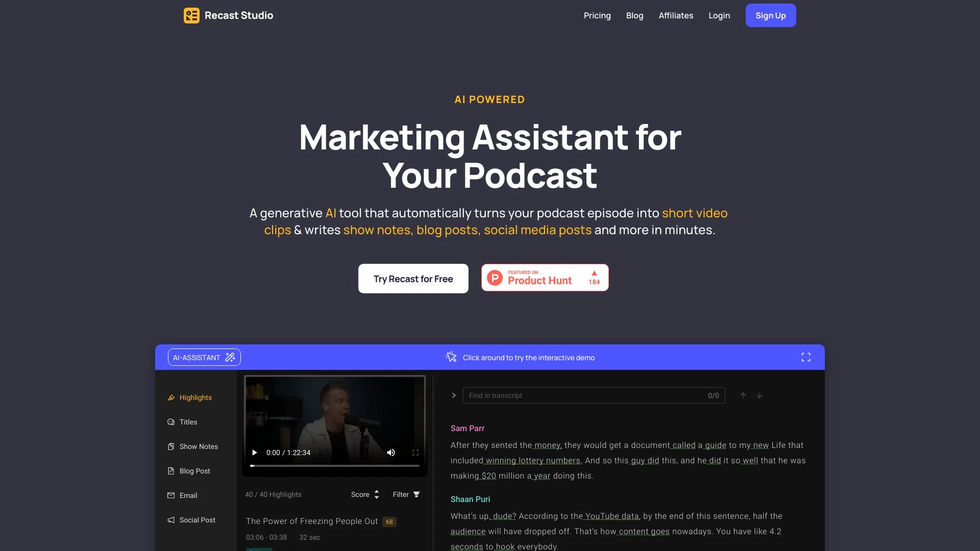The height and width of the screenshot is (551, 980).
Task: Toggle video player fullscreen icon
Action: click(x=415, y=453)
